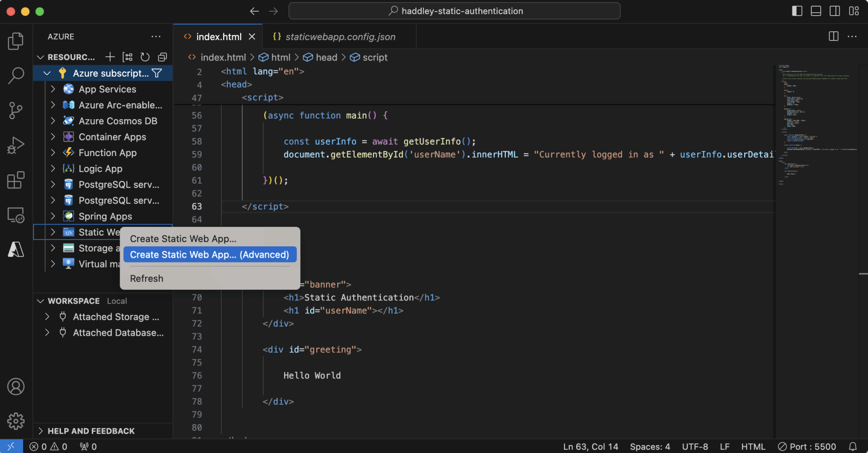Image resolution: width=868 pixels, height=453 pixels.
Task: Toggle the primary side bar visibility
Action: tap(797, 11)
